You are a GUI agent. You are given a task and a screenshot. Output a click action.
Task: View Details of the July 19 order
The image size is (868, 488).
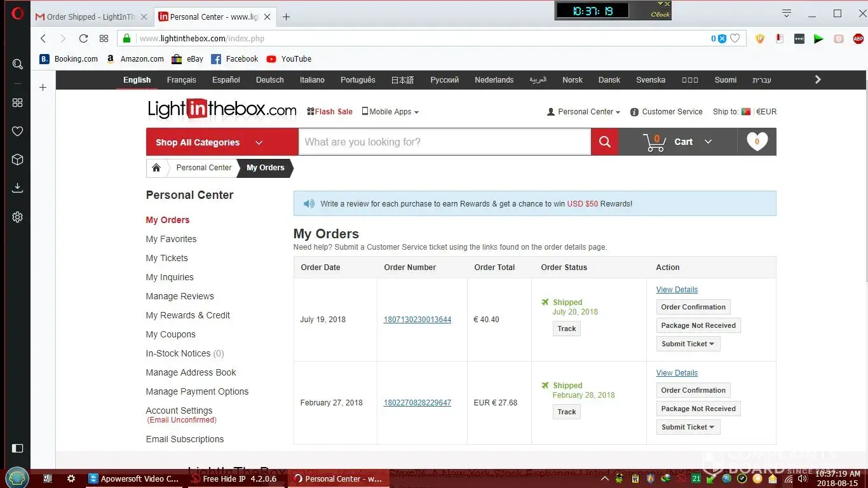click(677, 290)
